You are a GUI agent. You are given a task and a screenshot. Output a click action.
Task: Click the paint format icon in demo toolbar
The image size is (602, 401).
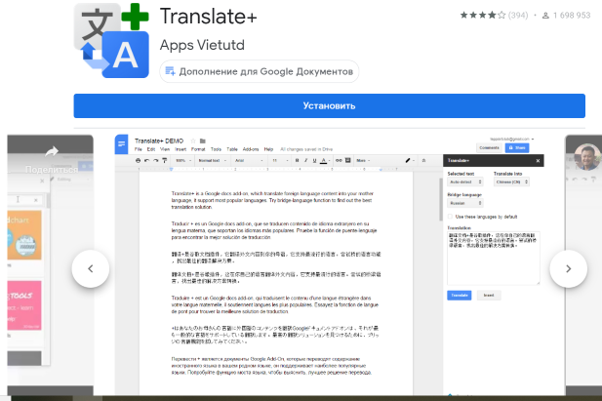[x=165, y=161]
